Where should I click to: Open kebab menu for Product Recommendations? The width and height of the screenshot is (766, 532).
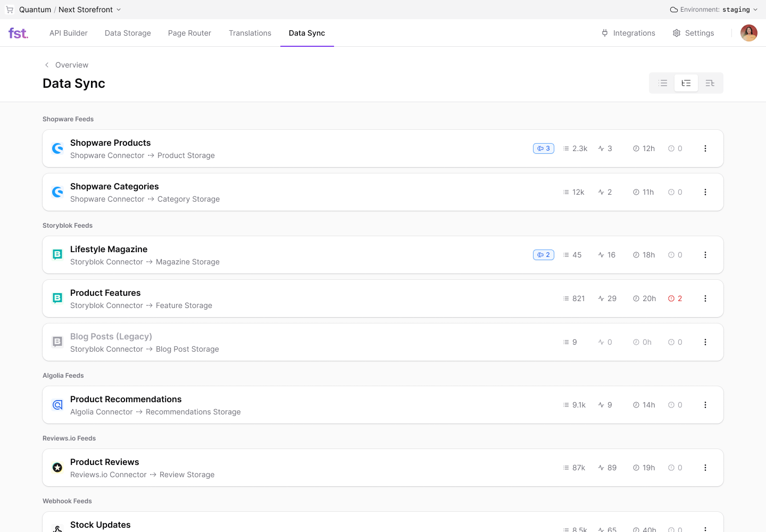coord(705,405)
